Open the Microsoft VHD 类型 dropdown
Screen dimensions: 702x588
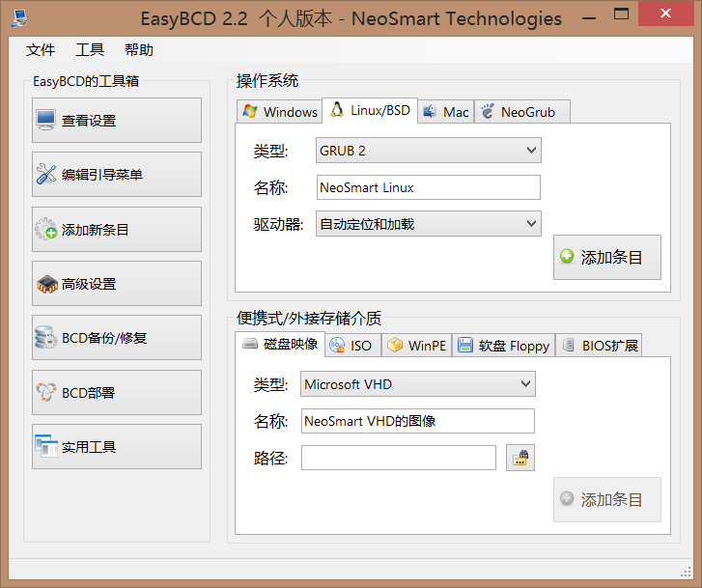418,383
